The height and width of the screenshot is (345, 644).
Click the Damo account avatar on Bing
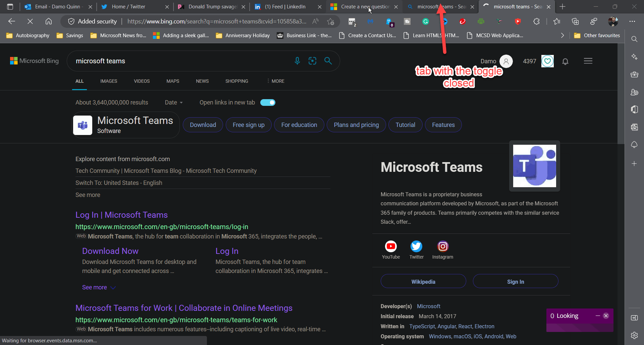506,61
